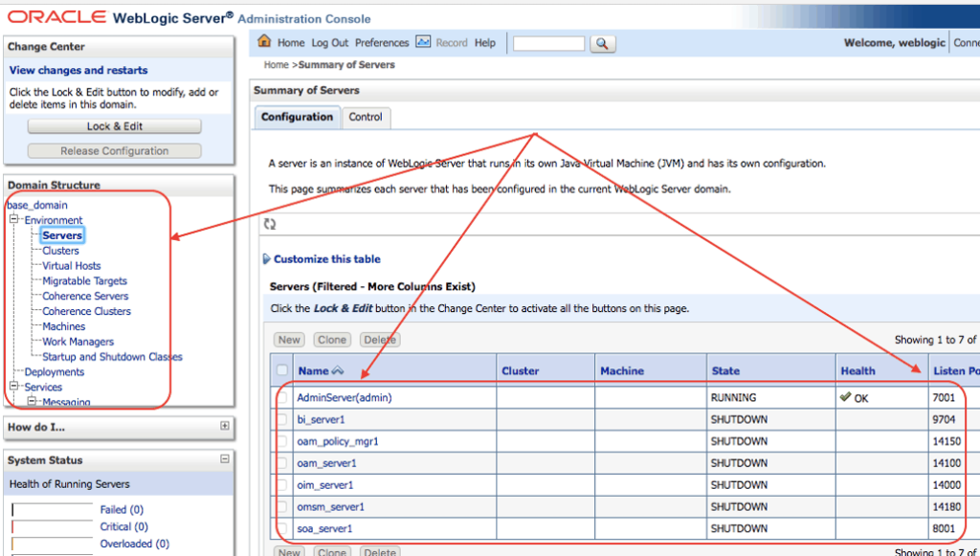Open Coherence Servers tree item
The image size is (980, 556).
[x=85, y=296]
